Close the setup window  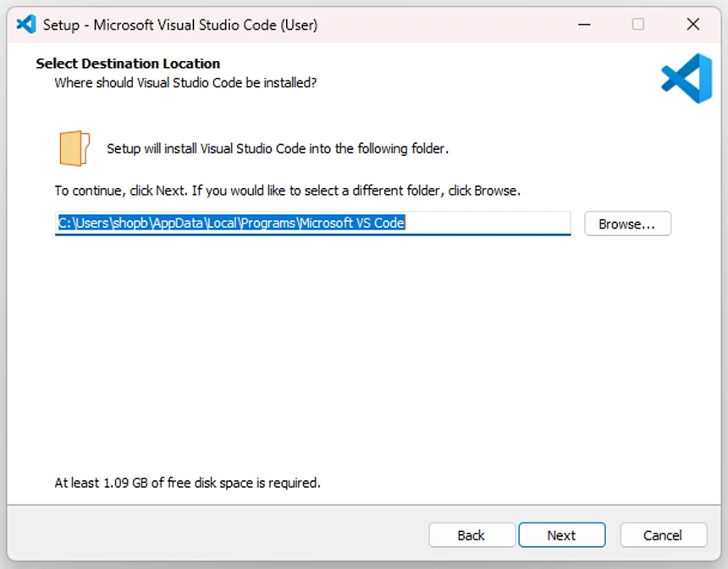pos(692,25)
